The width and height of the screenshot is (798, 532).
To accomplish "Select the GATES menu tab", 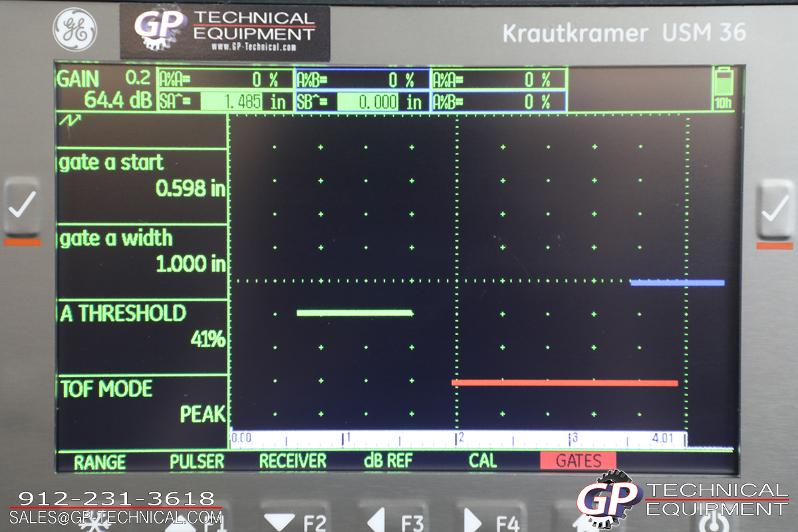I will (578, 461).
